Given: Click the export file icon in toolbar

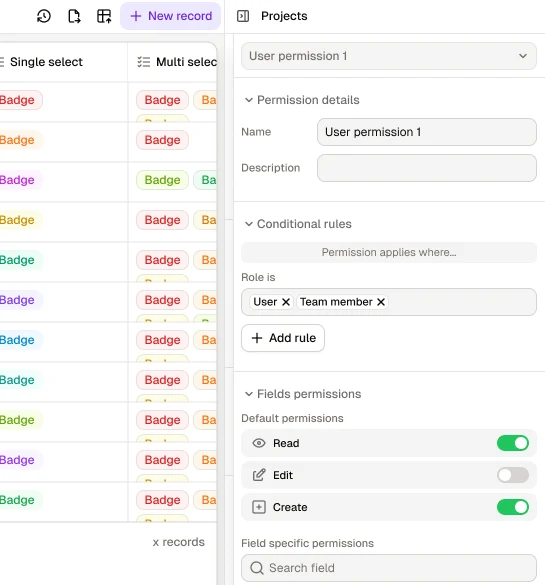Looking at the screenshot, I should tap(74, 16).
